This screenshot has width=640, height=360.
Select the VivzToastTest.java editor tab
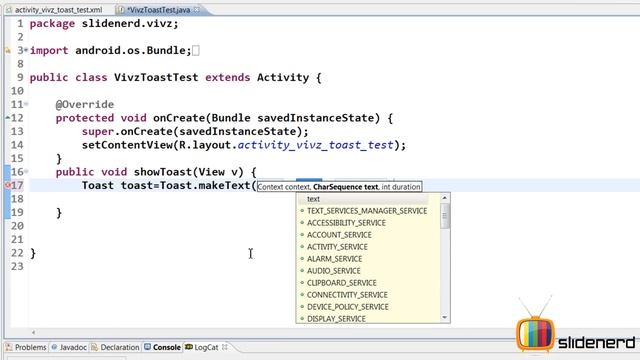[x=158, y=10]
